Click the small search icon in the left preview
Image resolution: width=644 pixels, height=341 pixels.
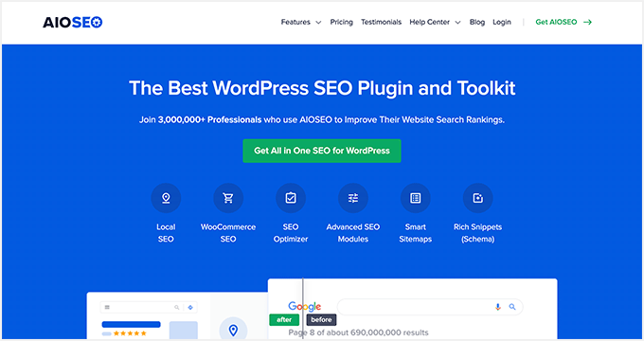pos(176,307)
